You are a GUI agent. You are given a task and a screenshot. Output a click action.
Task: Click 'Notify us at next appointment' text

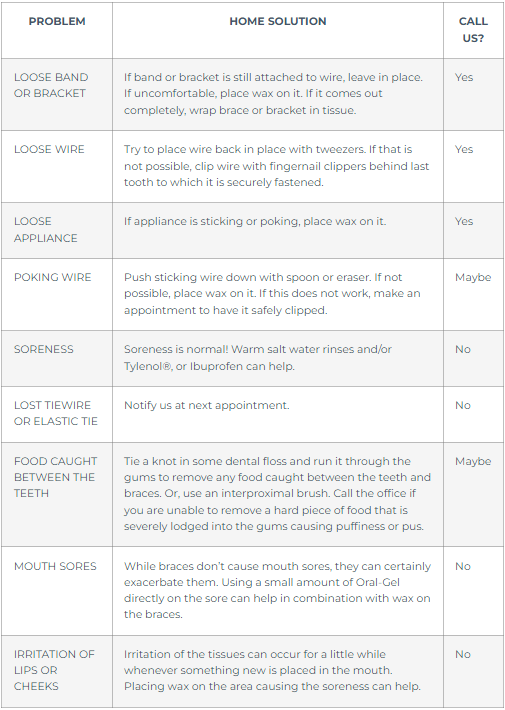[207, 405]
